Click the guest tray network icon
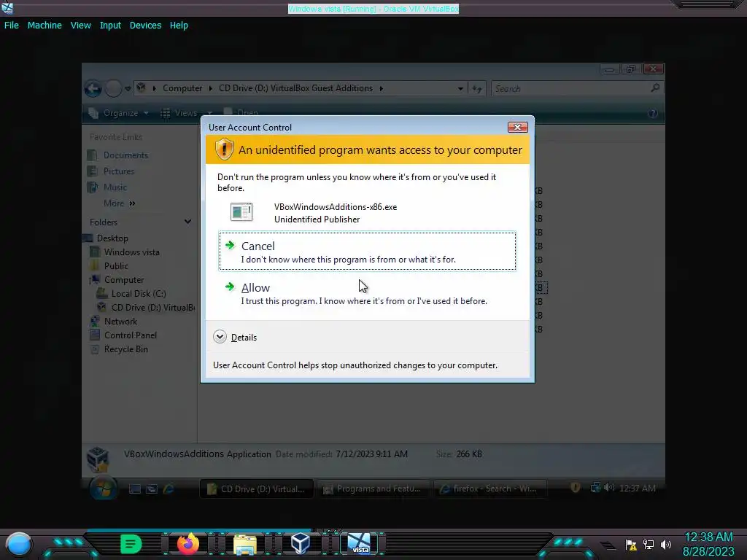The height and width of the screenshot is (560, 747). pyautogui.click(x=595, y=487)
